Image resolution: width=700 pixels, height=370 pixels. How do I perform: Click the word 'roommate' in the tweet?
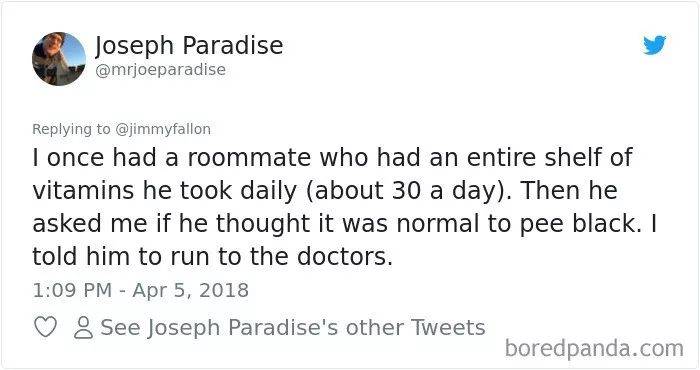[x=249, y=157]
